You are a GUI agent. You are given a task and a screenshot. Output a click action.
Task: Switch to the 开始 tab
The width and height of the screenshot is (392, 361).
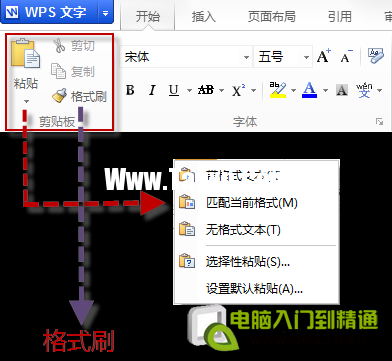click(148, 16)
